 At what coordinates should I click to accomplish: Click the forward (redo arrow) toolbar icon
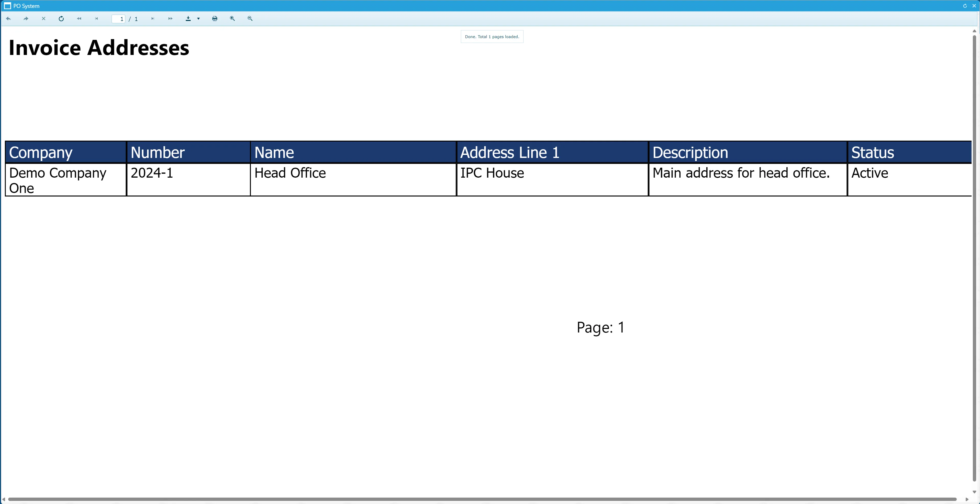[26, 18]
